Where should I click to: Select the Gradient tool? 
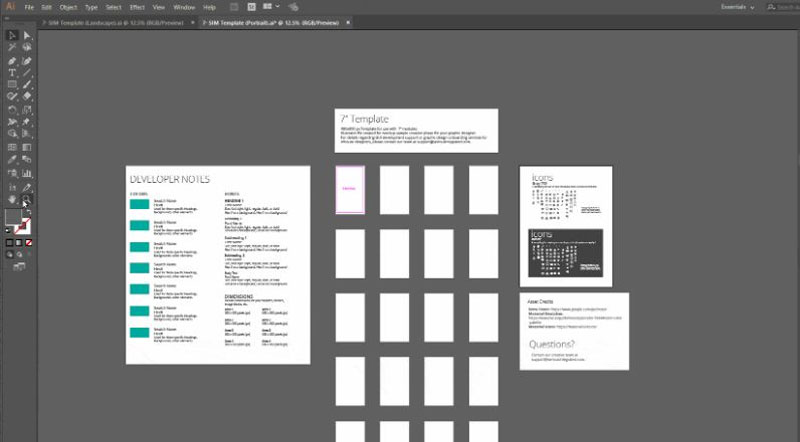[x=27, y=147]
